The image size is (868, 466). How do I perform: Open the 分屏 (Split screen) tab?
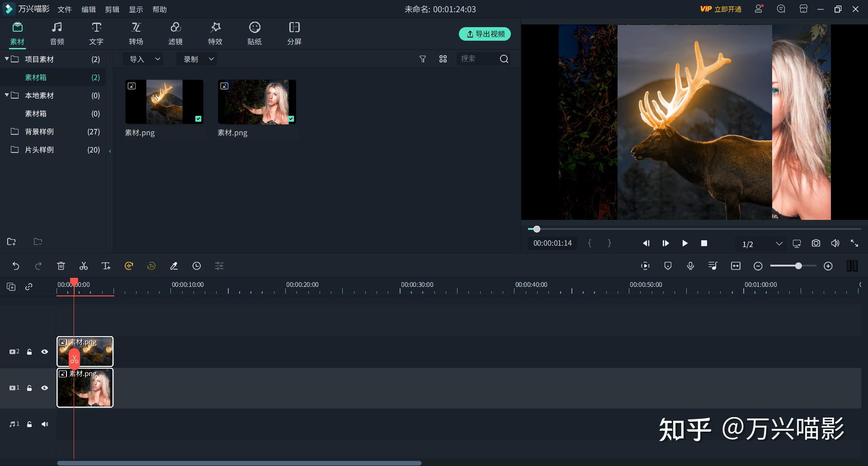(294, 34)
